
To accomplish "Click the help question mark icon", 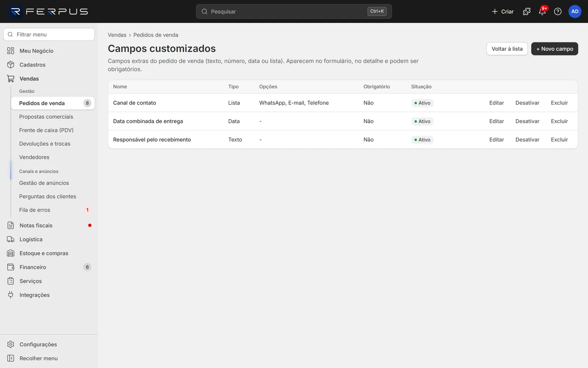I will [557, 11].
